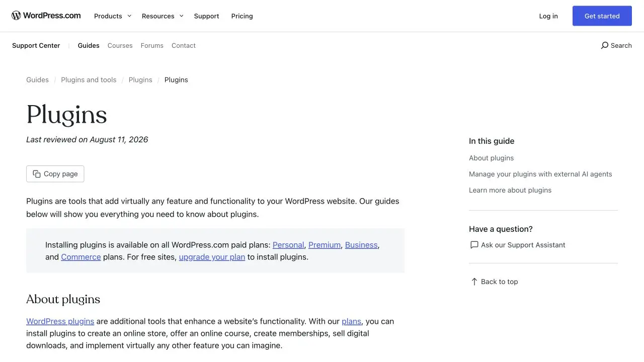Screen dimensions: 644x362
Task: Click the Last reviewed on August 11, 2026 text
Action: (87, 140)
